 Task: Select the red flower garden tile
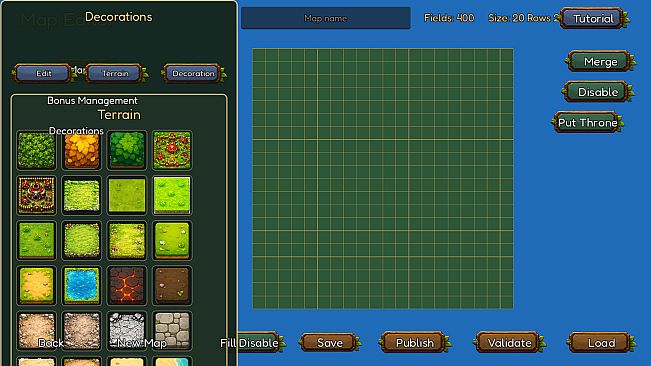(x=172, y=150)
